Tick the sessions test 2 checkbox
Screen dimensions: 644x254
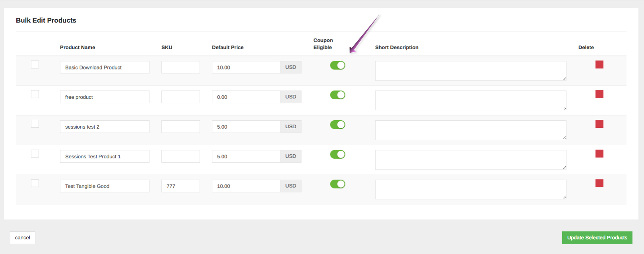coord(35,124)
